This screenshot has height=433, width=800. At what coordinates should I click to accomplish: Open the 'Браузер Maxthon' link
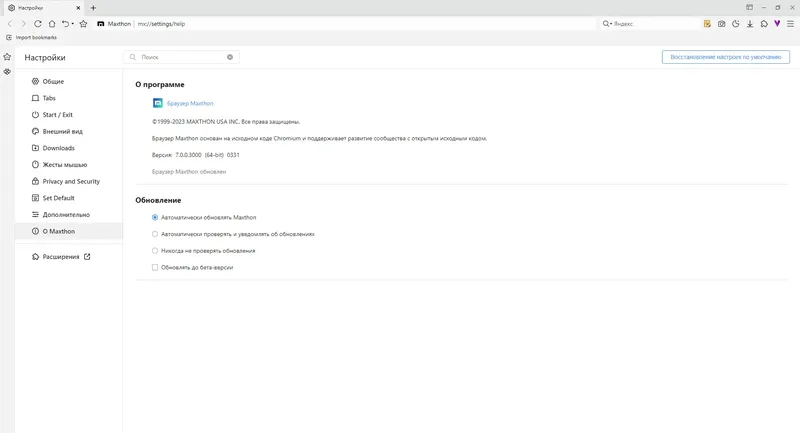(190, 103)
